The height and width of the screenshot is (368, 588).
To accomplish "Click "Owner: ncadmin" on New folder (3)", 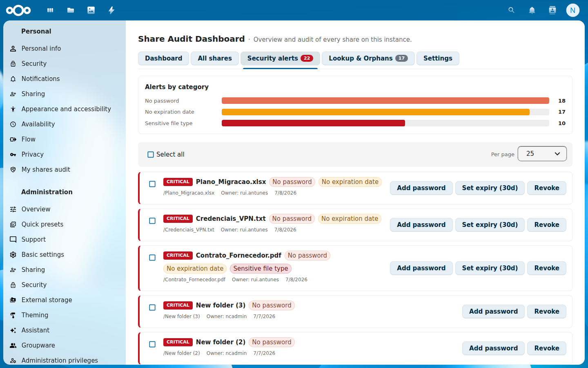I will point(227,316).
